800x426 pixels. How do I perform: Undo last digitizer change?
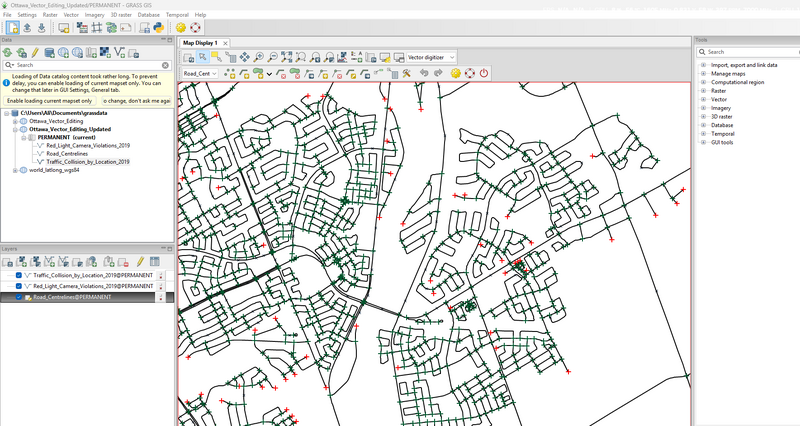(423, 73)
